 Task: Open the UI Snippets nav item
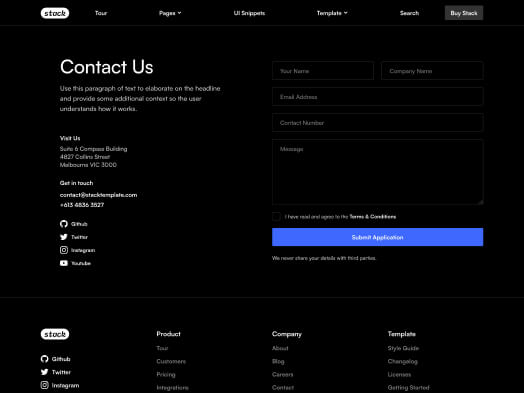(249, 13)
